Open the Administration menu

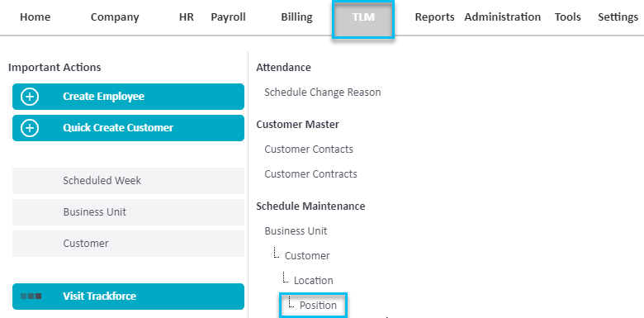pyautogui.click(x=502, y=17)
